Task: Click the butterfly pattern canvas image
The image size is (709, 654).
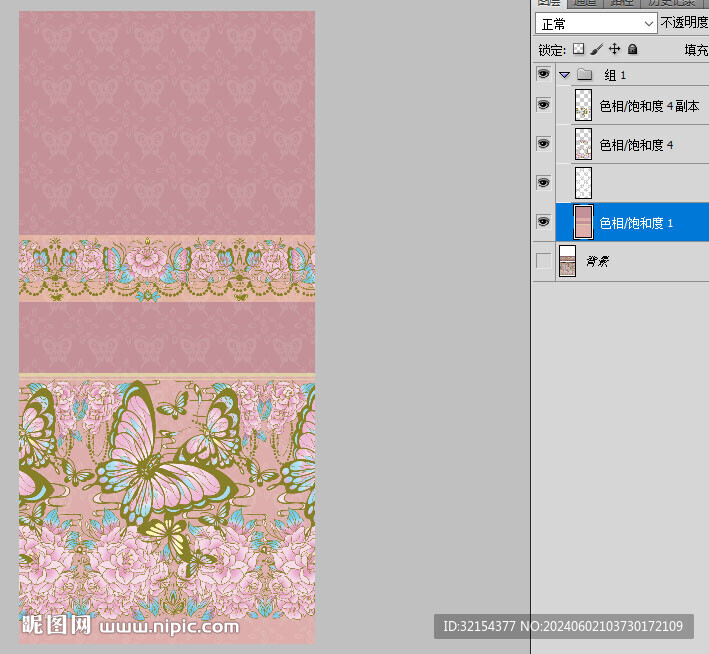Action: [x=167, y=327]
